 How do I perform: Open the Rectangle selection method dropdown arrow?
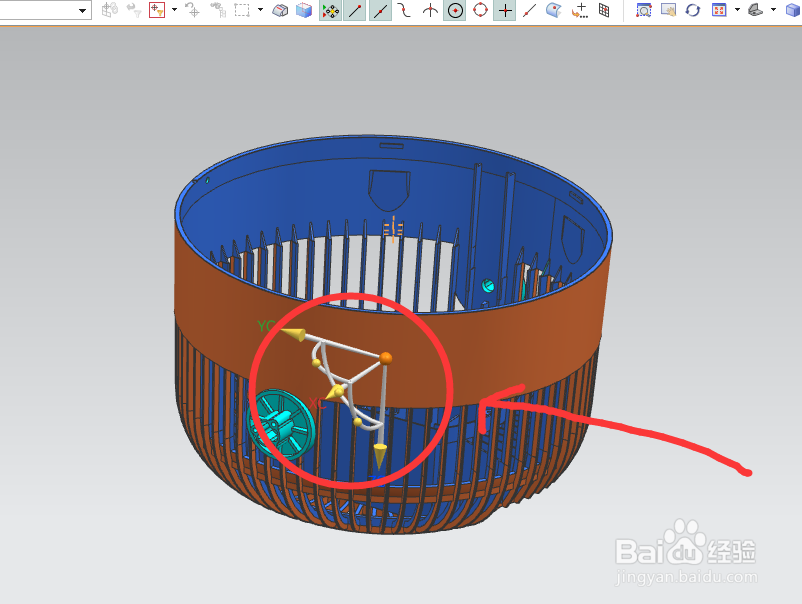click(x=260, y=10)
